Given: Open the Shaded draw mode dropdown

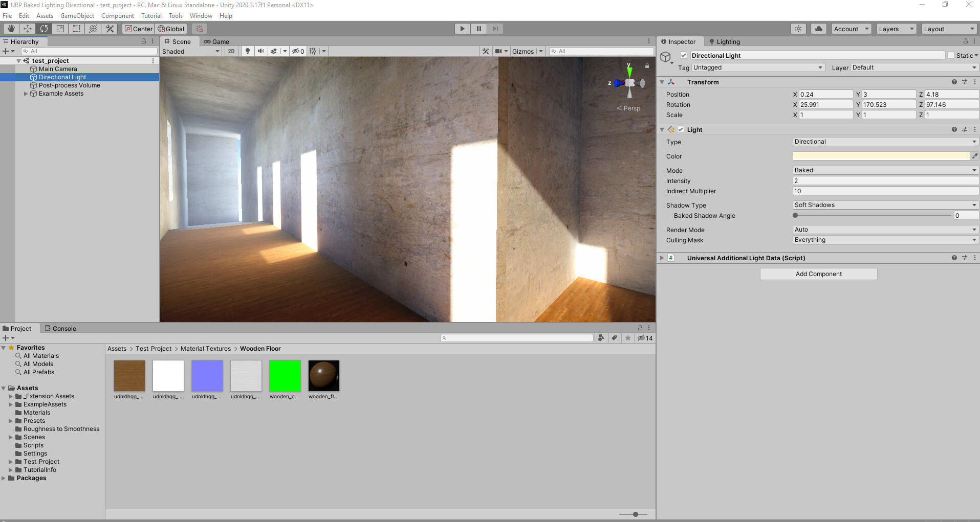Looking at the screenshot, I should click(x=190, y=51).
